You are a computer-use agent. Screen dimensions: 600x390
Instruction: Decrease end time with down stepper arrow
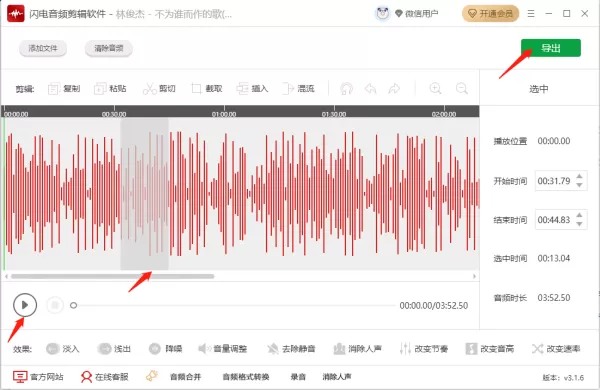click(x=579, y=224)
